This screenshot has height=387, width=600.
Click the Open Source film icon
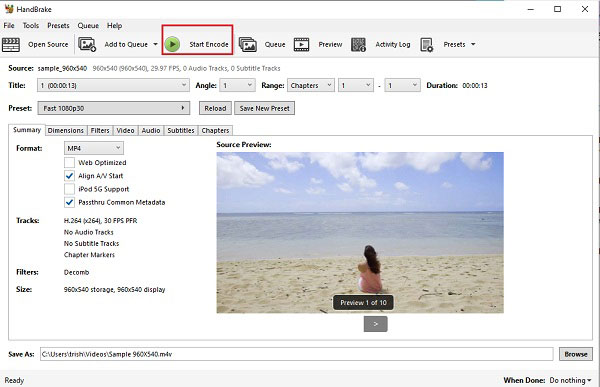11,44
